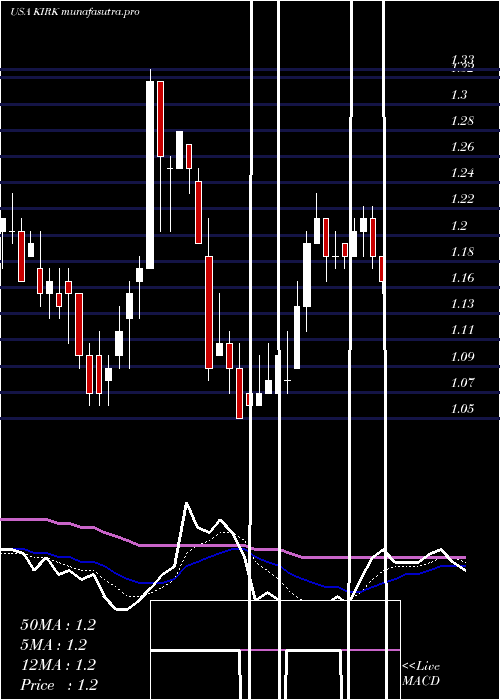
Task: Click the 1.16 price axis label
Action: pos(462,278)
